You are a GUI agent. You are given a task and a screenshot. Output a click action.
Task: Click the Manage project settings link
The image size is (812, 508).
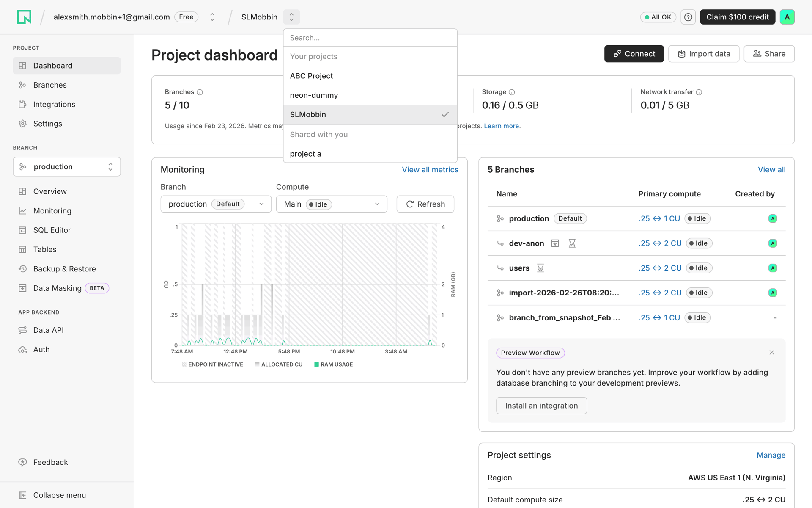pos(771,455)
